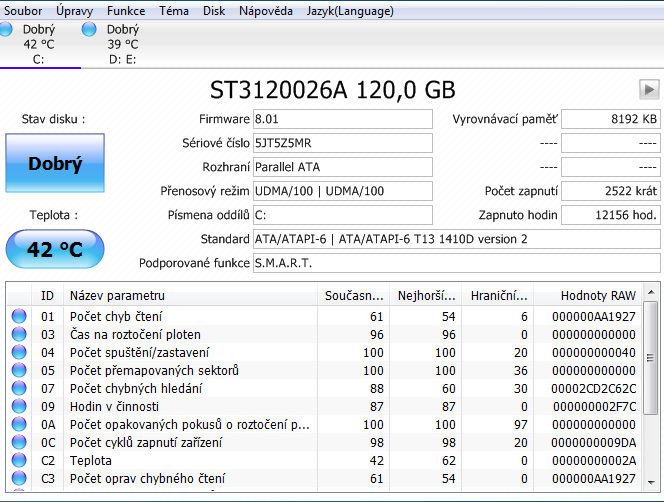Click status icon of row 0C Počet cyklů zapnutí

pyautogui.click(x=20, y=443)
